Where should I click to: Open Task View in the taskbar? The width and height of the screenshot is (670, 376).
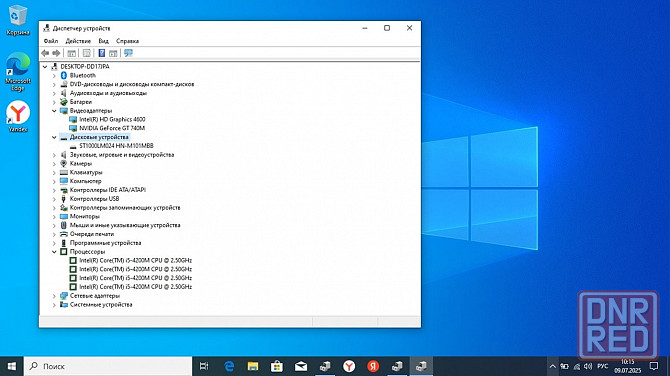[204, 366]
